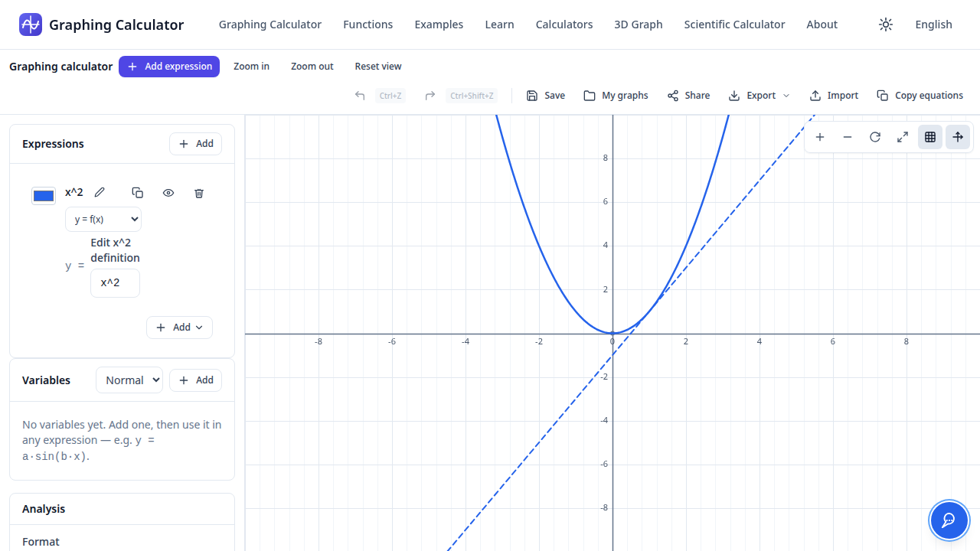980x551 pixels.
Task: Navigate to Scientific Calculator
Action: [x=734, y=24]
